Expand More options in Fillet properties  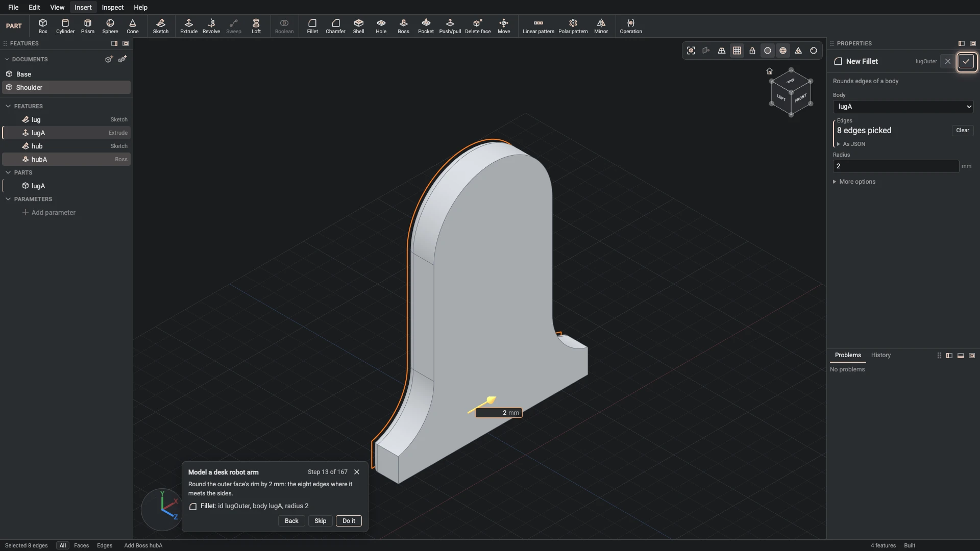click(854, 182)
